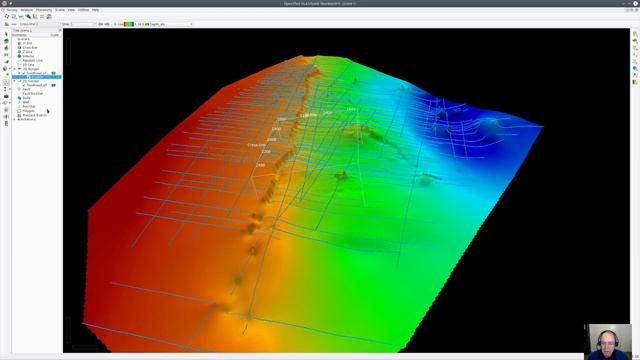Viewport: 640px width, 360px height.
Task: Select the Volume tree item
Action: [x=28, y=56]
